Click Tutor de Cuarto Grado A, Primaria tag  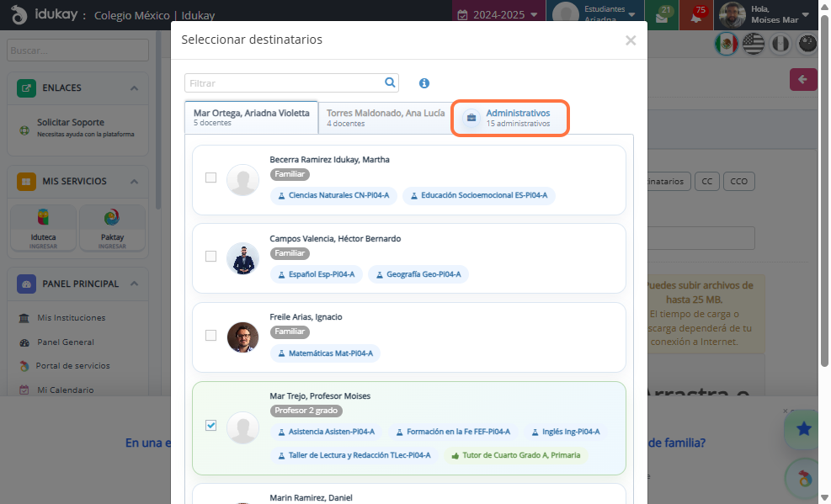point(515,455)
